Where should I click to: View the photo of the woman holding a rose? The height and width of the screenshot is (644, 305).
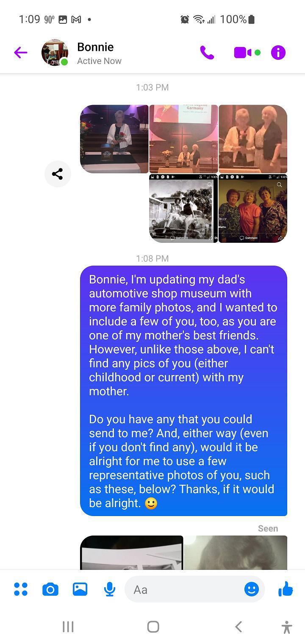[114, 139]
